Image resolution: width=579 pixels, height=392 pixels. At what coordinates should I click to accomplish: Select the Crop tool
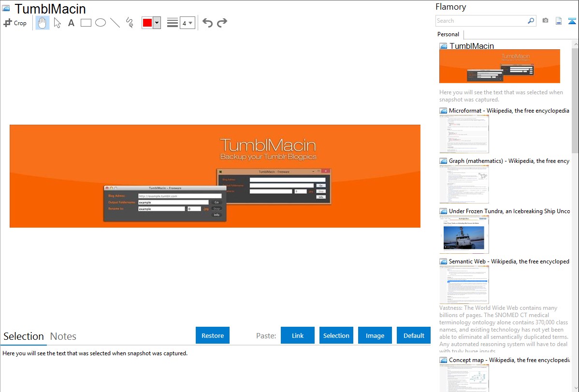coord(15,23)
